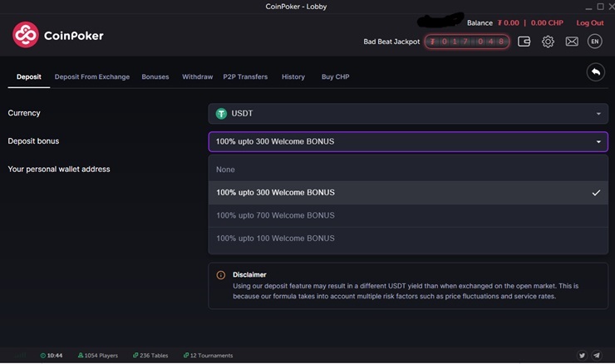Viewport: 615px width, 364px height.
Task: Click the CoinPoker logo icon
Action: tap(26, 35)
